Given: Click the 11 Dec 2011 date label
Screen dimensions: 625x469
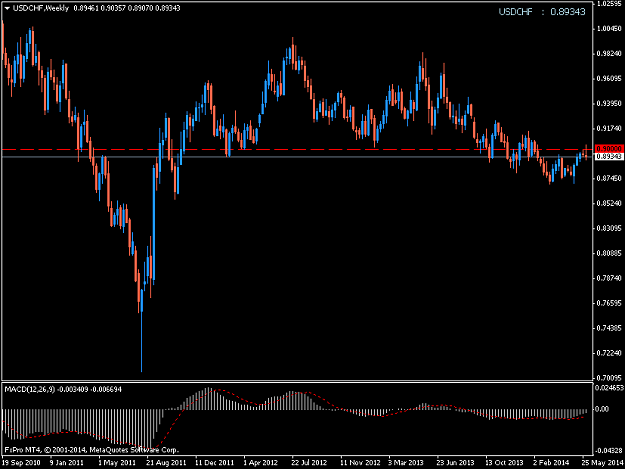Looking at the screenshot, I should coord(214,463).
